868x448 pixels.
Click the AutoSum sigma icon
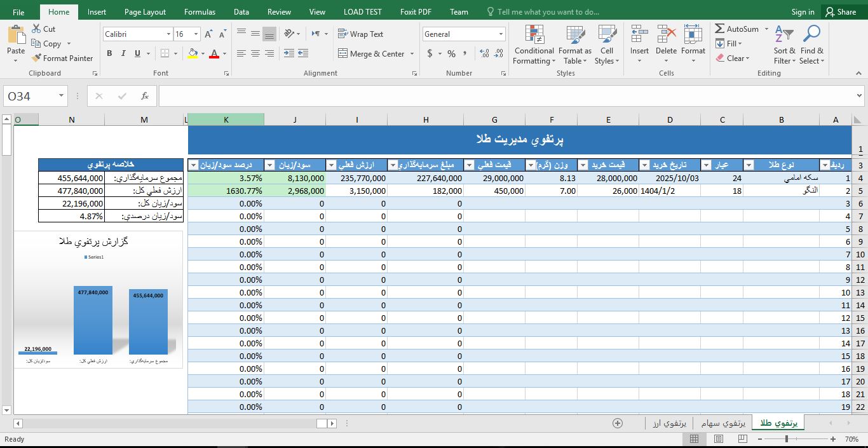(720, 29)
